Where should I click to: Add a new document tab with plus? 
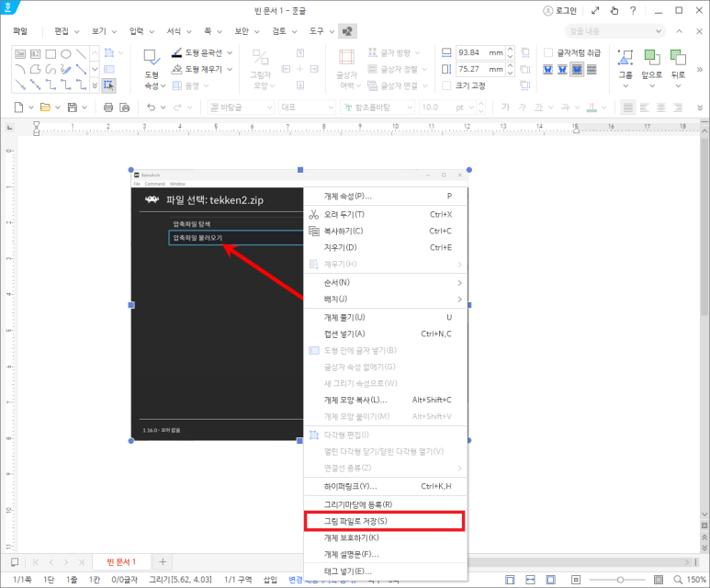click(163, 561)
